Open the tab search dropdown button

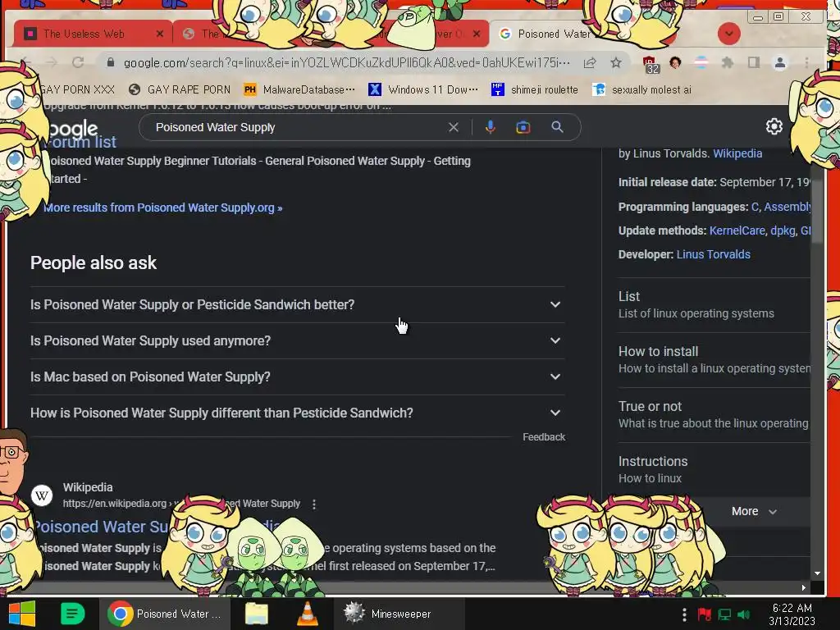point(728,34)
